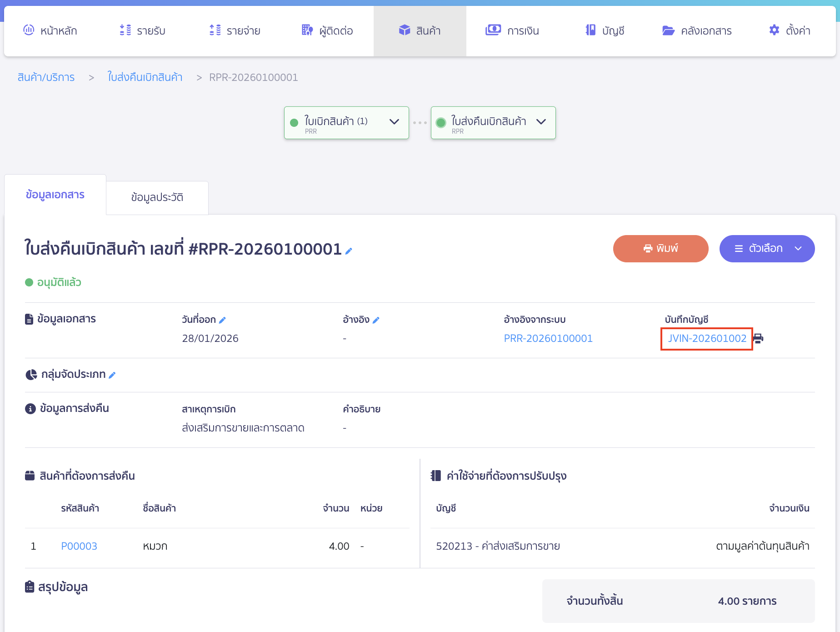Viewport: 840px width, 632px height.
Task: Open the บัญชี menu
Action: 605,31
